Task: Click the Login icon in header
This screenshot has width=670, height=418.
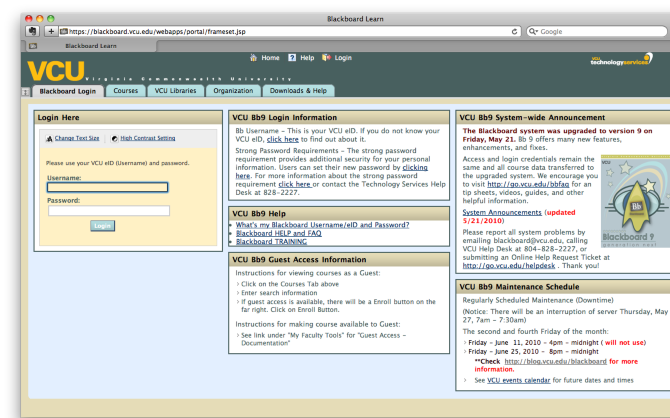Action: tap(327, 58)
